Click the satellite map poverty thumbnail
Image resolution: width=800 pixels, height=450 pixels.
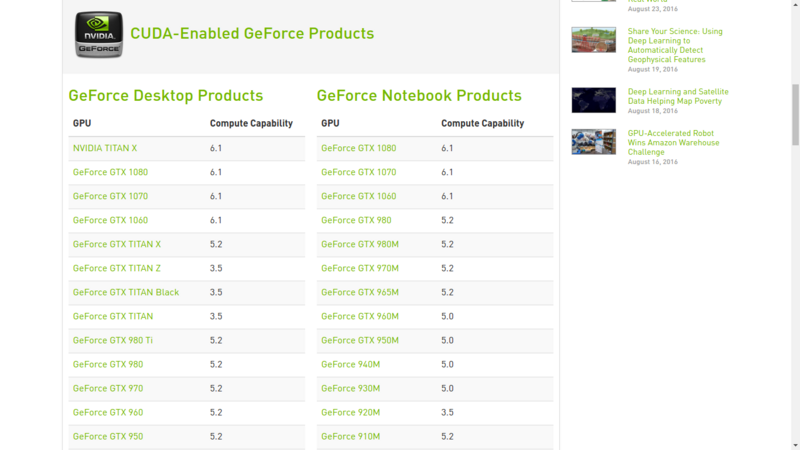coord(593,100)
